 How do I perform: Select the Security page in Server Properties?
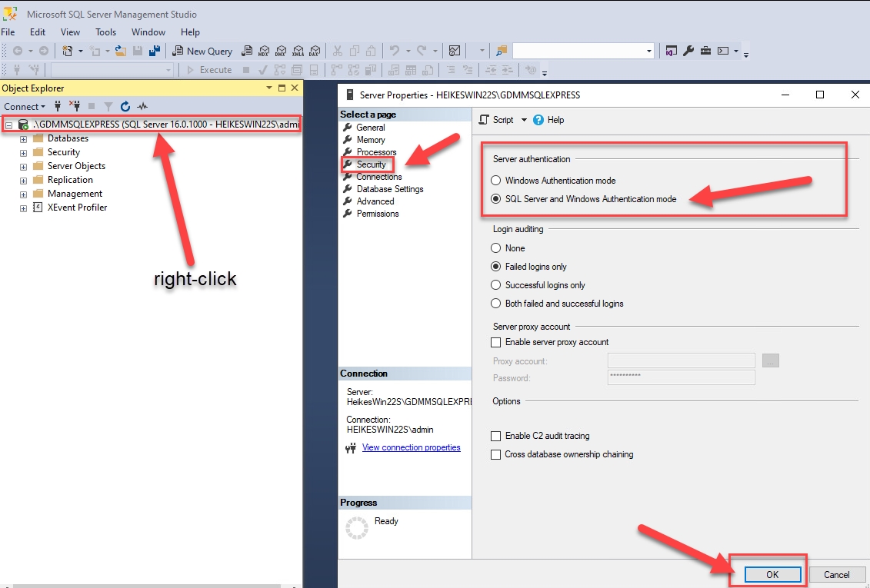(x=371, y=164)
